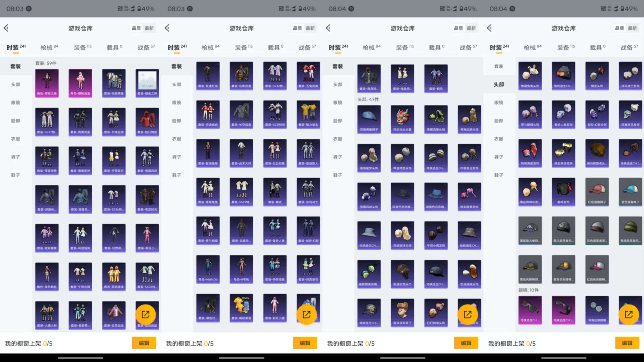Select 套装 category in rightmost panel sidebar

pos(499,66)
